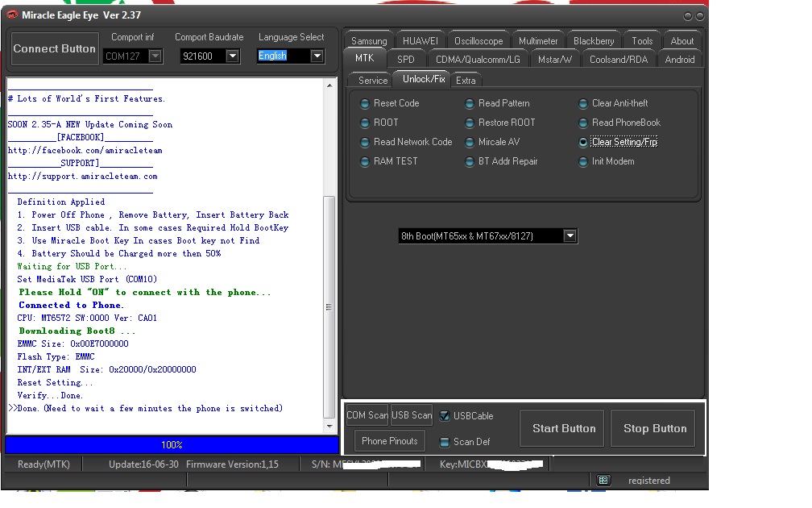Click the 'Downloading Boot8' log line

pos(77,331)
